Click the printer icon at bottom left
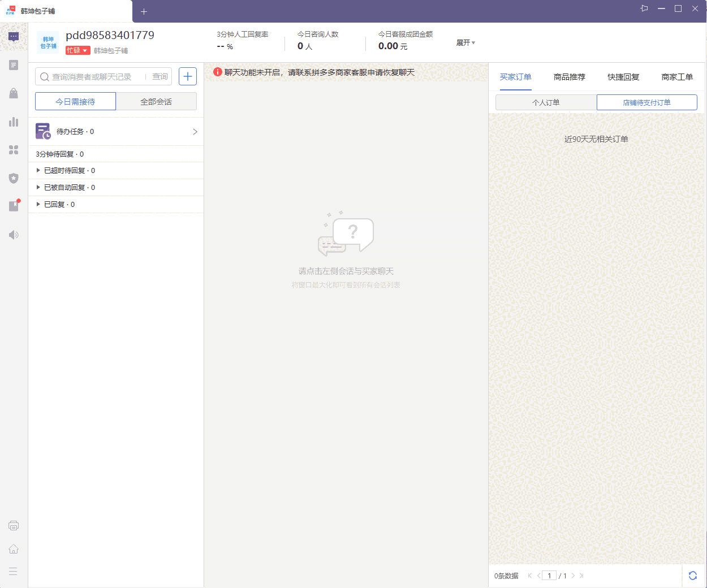This screenshot has height=588, width=707. (x=14, y=525)
